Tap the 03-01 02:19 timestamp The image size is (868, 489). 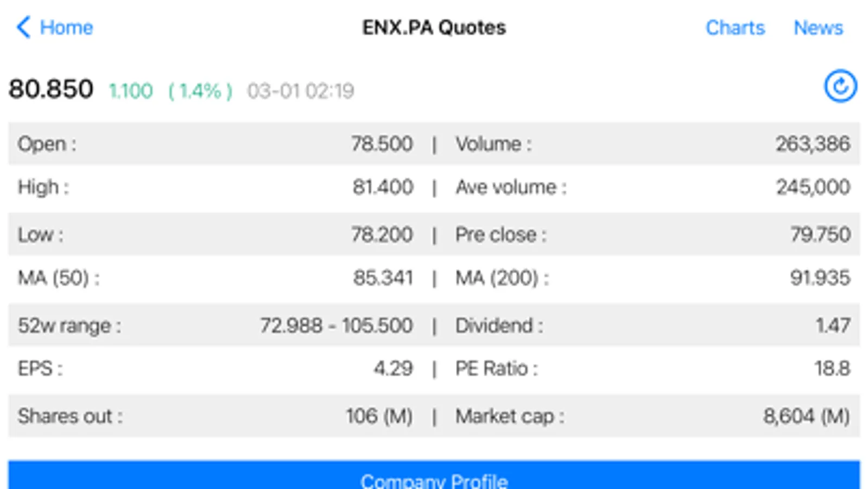(301, 91)
